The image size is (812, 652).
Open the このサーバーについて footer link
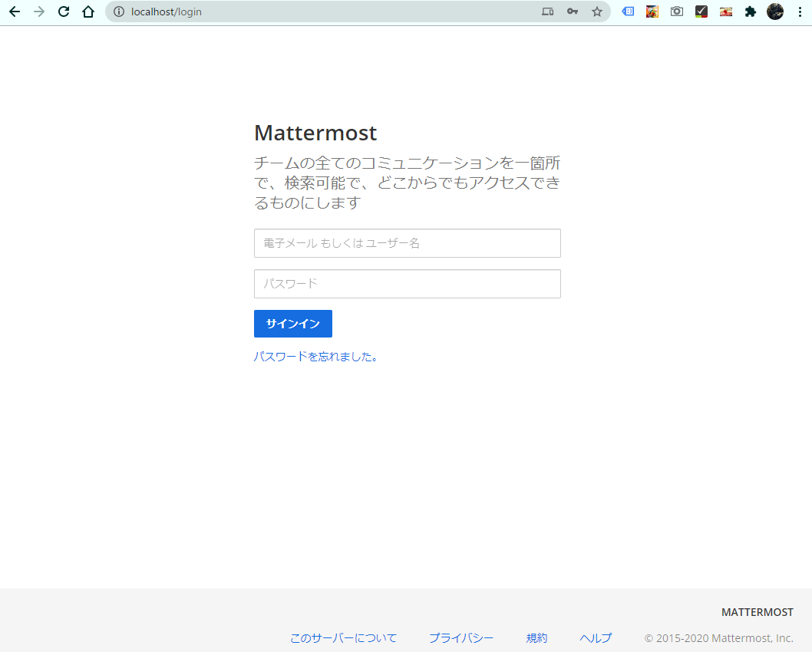tap(343, 638)
